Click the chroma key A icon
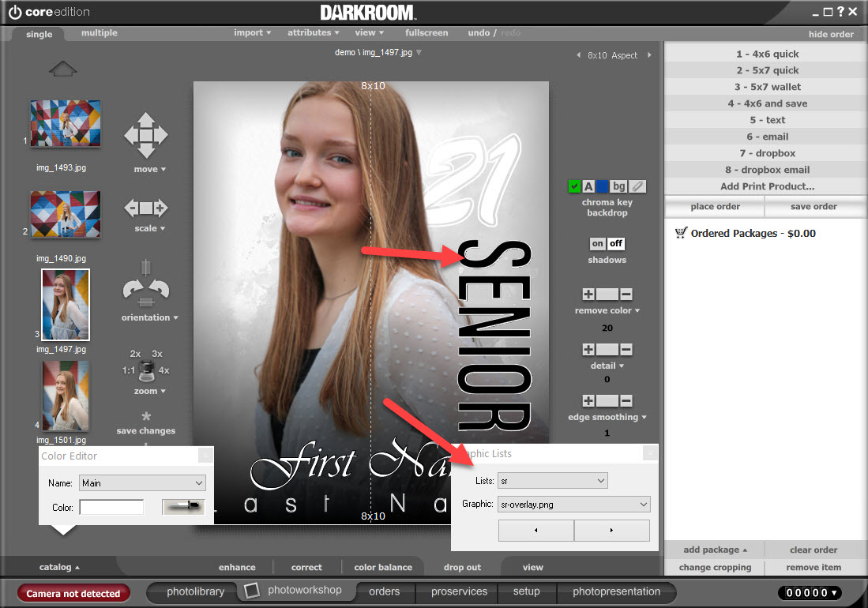This screenshot has height=608, width=868. coord(588,186)
